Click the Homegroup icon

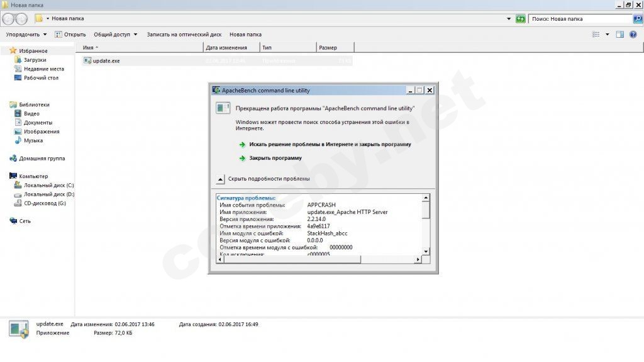coord(13,158)
